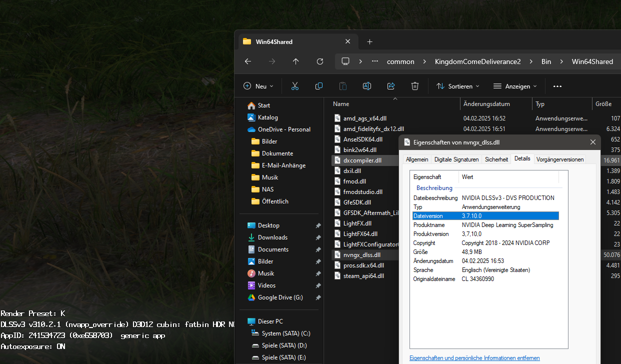Select file amd_fidelityfx_dx12.dll
Viewport: 621px width, 364px height.
373,129
